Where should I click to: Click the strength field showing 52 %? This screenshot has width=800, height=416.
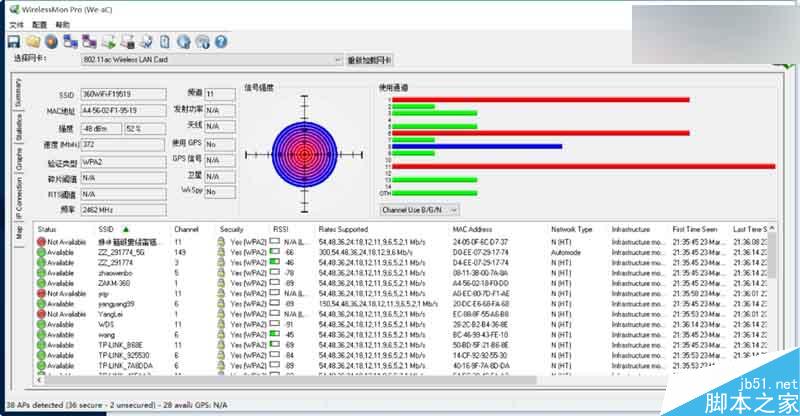tap(145, 129)
